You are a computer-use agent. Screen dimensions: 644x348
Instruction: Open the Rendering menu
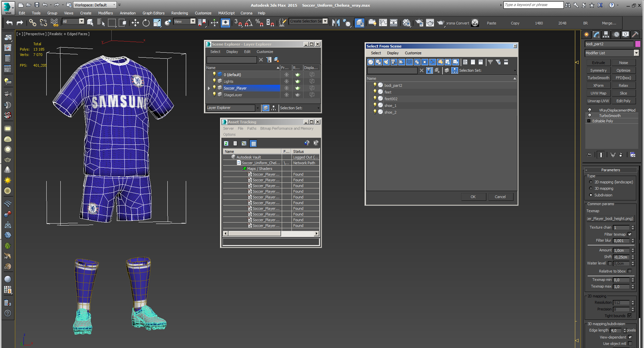click(179, 13)
